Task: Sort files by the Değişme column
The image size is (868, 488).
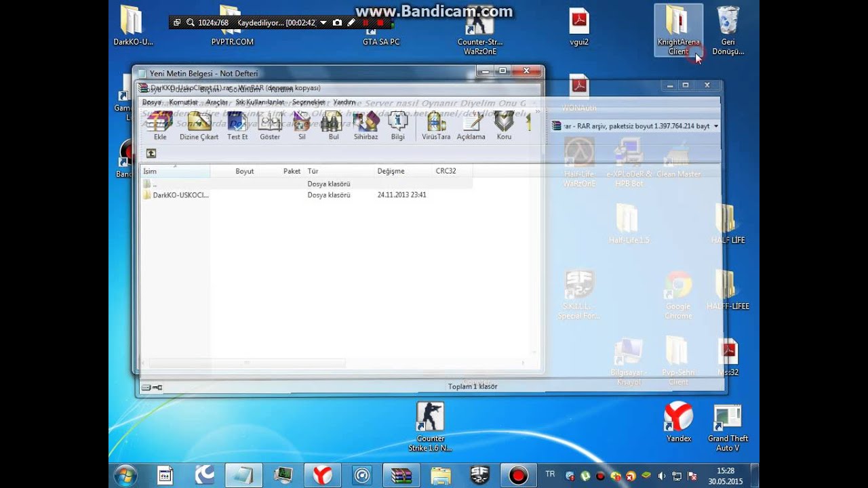Action: tap(403, 171)
